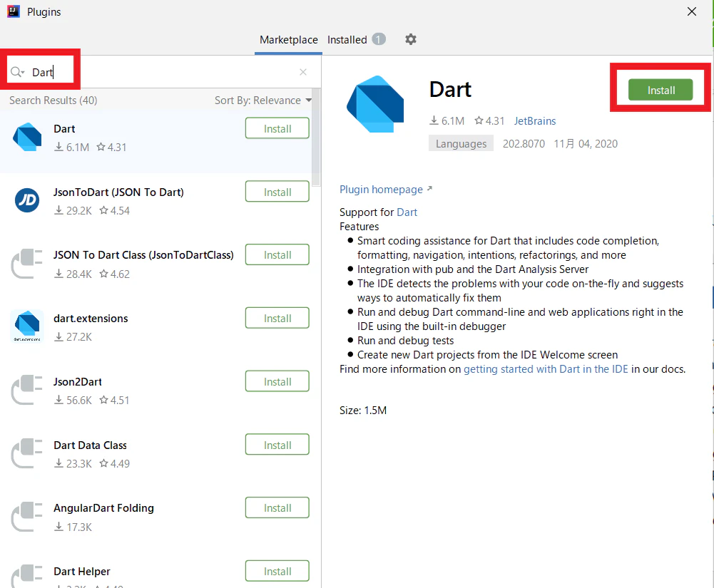The height and width of the screenshot is (588, 714).
Task: Open the Sort By: Relevance dropdown
Action: pyautogui.click(x=263, y=100)
